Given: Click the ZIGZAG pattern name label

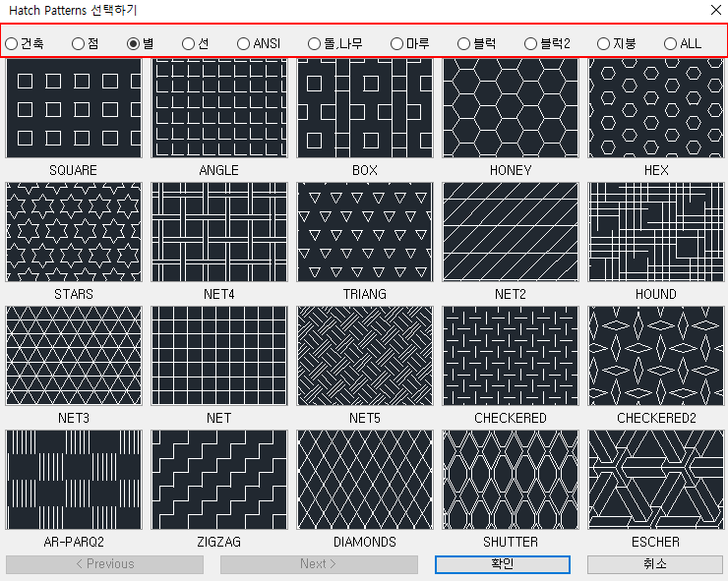Looking at the screenshot, I should pyautogui.click(x=219, y=542).
